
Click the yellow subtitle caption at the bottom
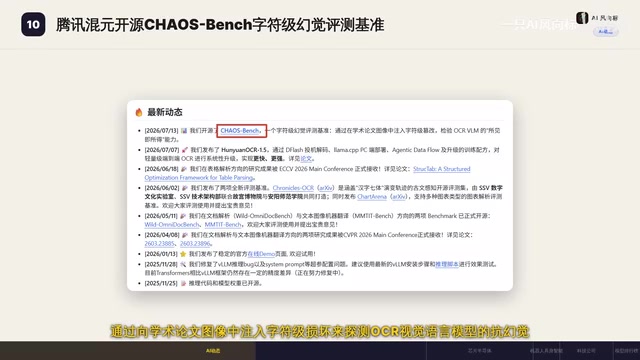(x=320, y=331)
